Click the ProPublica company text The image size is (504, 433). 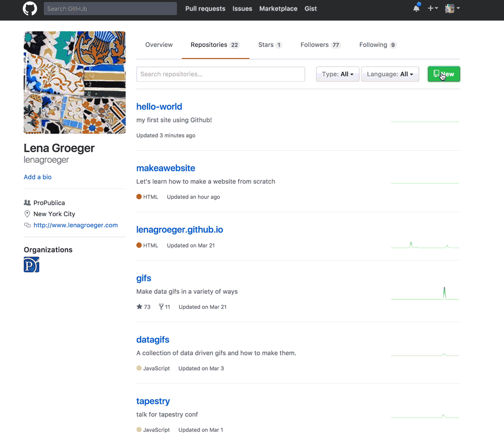[49, 203]
